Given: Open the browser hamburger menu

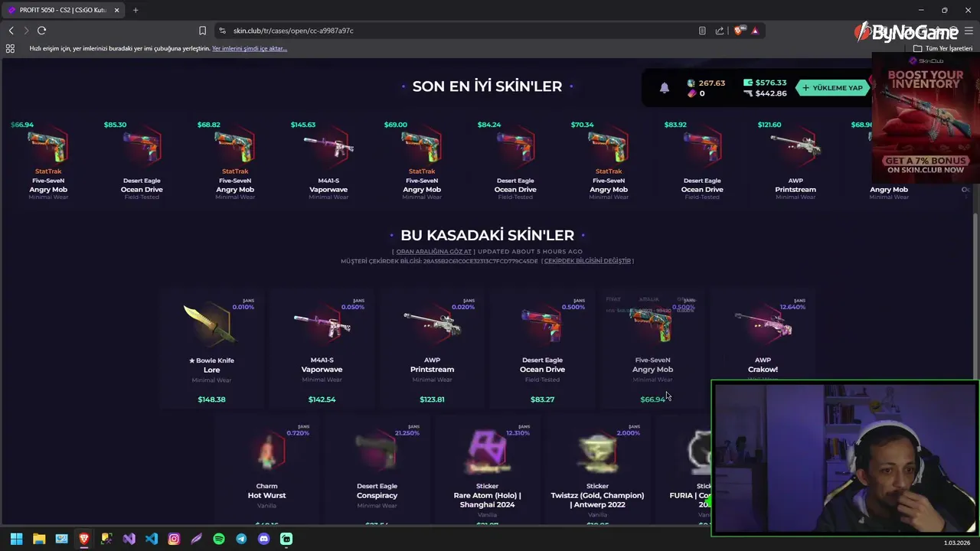Looking at the screenshot, I should (969, 31).
